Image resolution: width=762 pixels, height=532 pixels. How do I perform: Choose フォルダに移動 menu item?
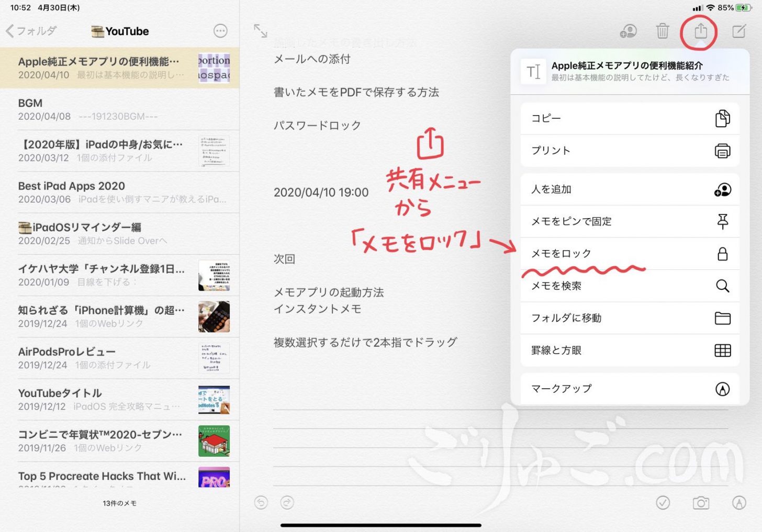(x=630, y=318)
